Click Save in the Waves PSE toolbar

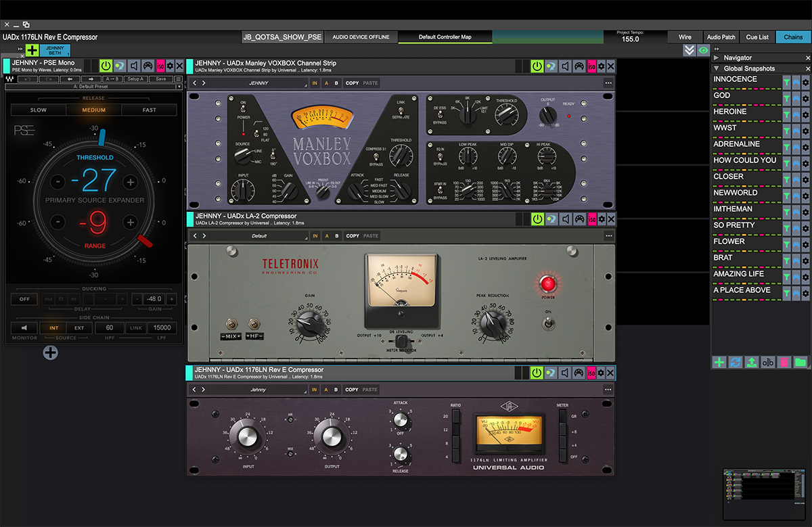coord(160,79)
